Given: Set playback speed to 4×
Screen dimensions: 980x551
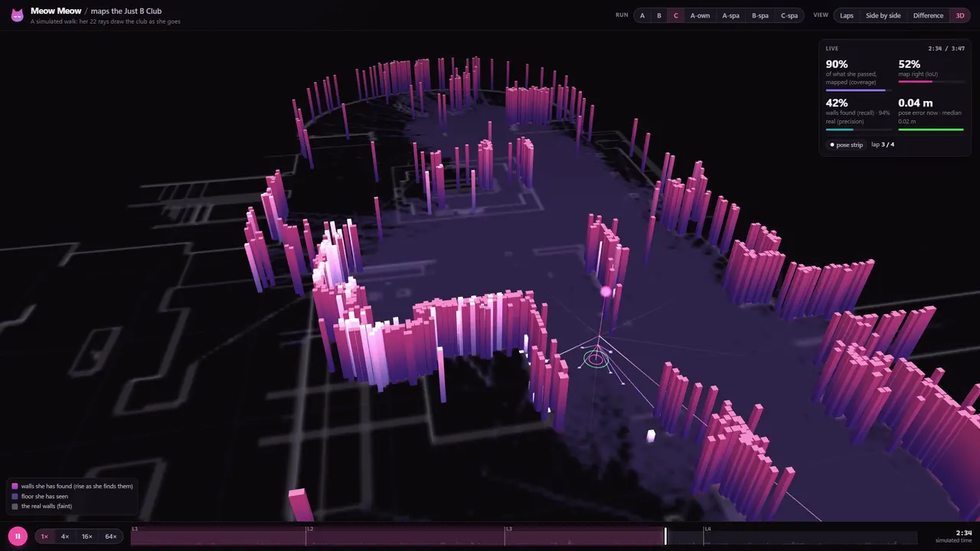Looking at the screenshot, I should 65,536.
